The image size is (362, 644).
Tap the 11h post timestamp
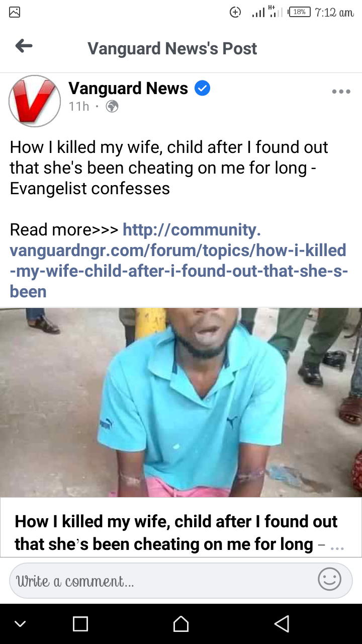coord(79,107)
